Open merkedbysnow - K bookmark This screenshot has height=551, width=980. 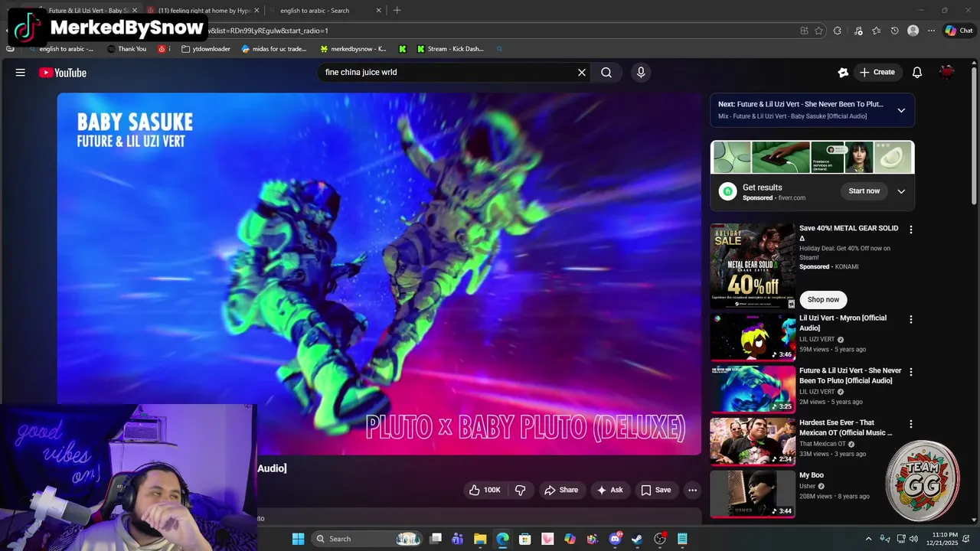353,49
